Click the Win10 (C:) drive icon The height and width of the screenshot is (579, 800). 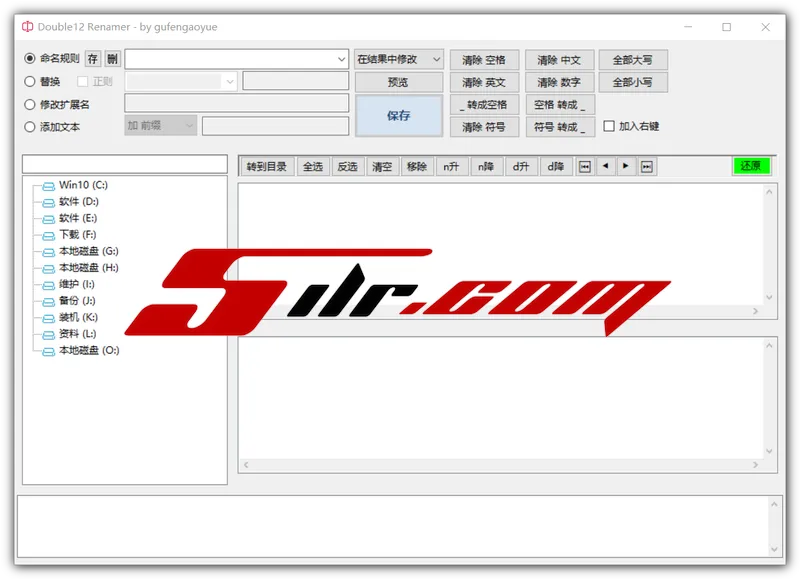pyautogui.click(x=49, y=185)
